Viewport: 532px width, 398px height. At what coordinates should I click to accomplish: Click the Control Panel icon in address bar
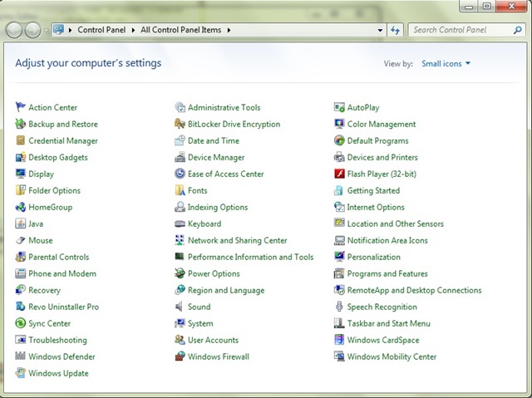point(58,30)
